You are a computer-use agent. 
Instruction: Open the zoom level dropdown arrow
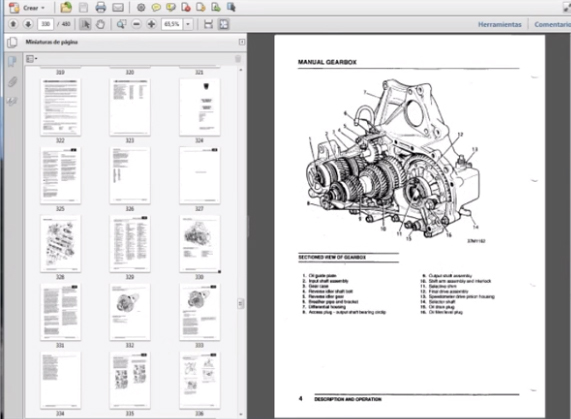pos(188,24)
